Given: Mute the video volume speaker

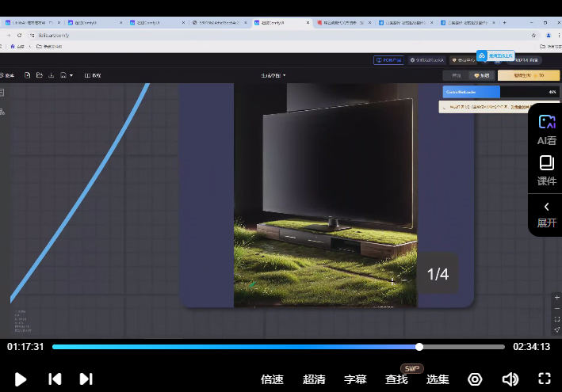Looking at the screenshot, I should point(510,379).
